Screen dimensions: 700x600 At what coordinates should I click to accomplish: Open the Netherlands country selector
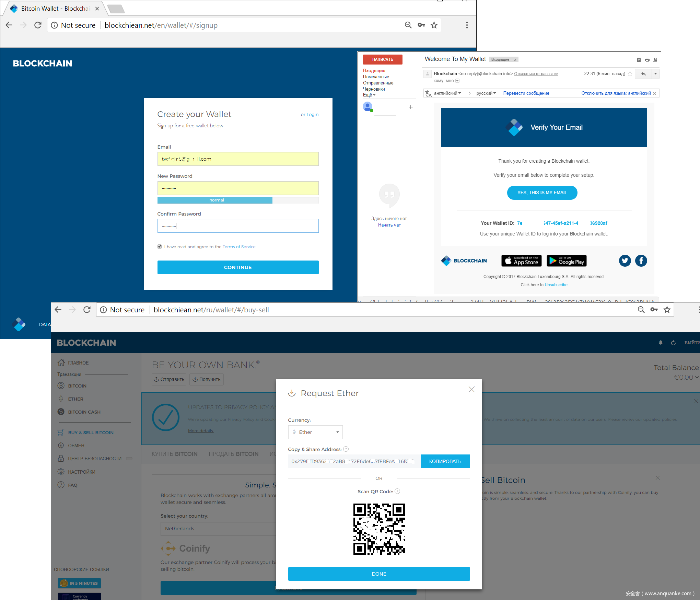[x=219, y=529]
